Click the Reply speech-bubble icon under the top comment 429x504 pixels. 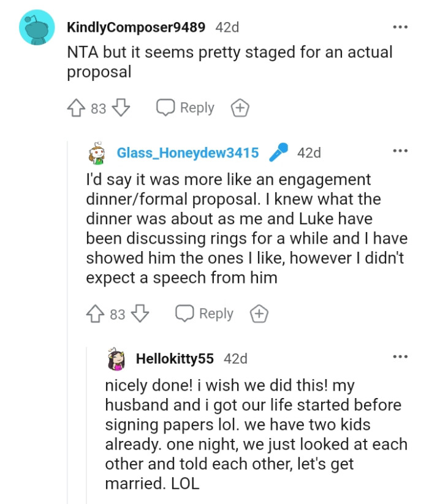point(164,107)
